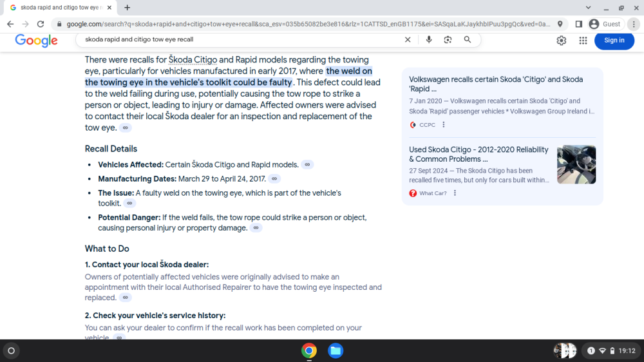Open Google quick settings gear
This screenshot has height=362, width=644.
(x=562, y=41)
